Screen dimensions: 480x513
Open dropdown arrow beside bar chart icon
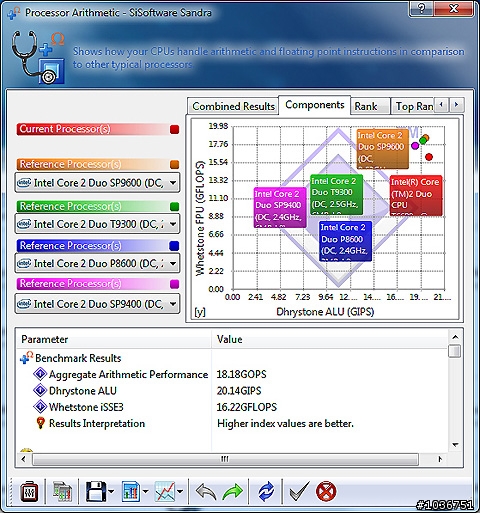pos(146,491)
